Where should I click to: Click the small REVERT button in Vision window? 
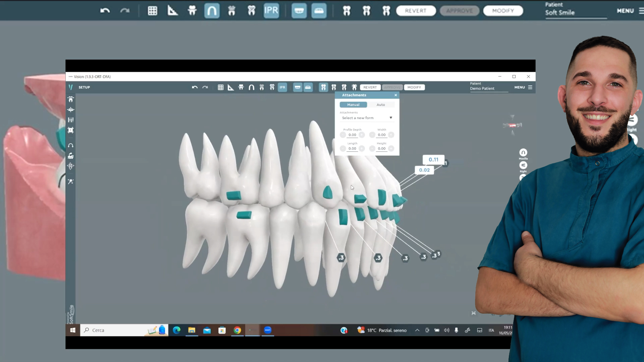click(370, 87)
